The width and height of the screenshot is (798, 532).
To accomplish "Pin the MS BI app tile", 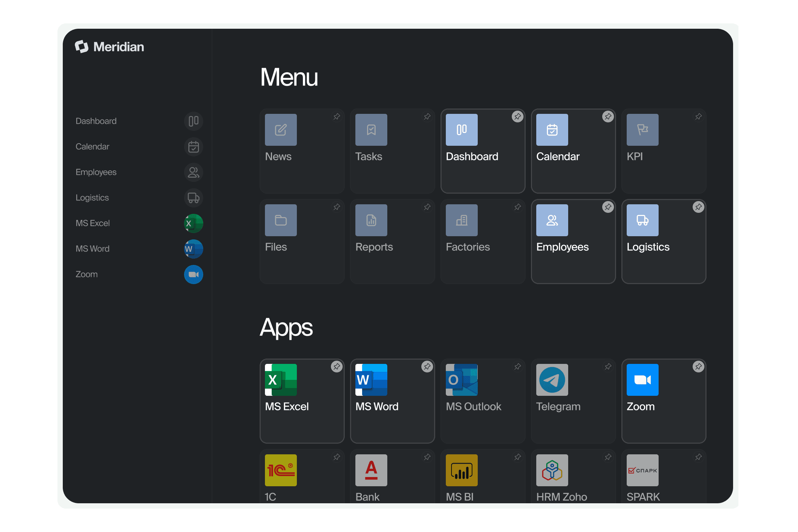I will (517, 457).
